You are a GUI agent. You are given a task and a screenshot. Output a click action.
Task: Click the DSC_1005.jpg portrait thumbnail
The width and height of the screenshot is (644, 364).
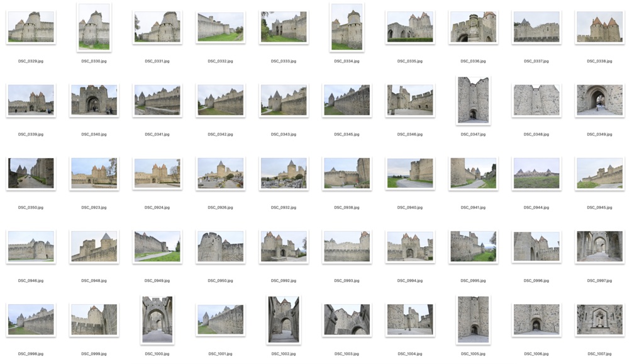[x=473, y=319]
